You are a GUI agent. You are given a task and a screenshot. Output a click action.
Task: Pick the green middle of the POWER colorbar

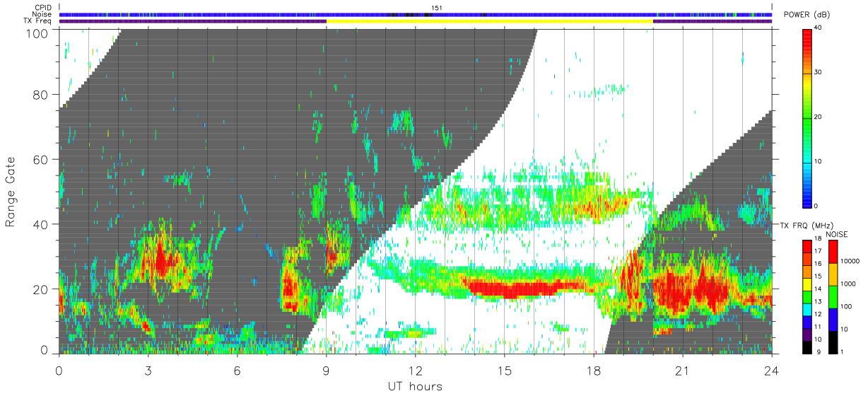click(x=807, y=117)
